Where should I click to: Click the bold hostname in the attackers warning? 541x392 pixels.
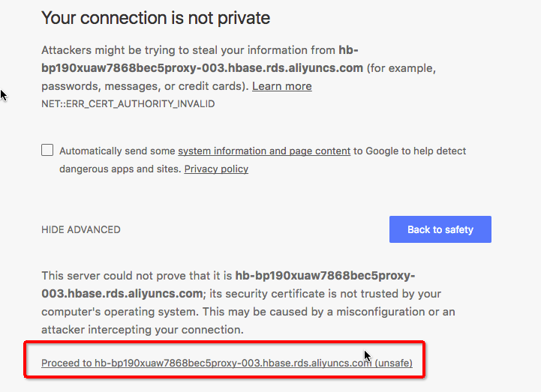pos(202,59)
